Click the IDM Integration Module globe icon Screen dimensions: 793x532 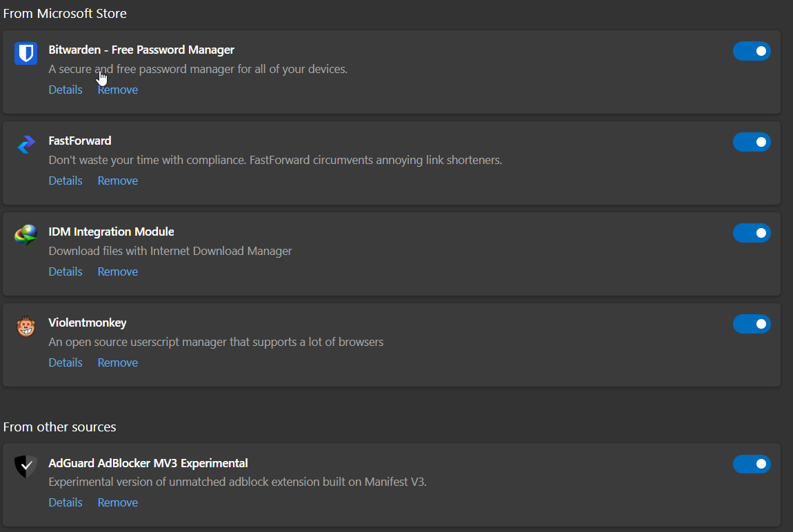[x=26, y=235]
